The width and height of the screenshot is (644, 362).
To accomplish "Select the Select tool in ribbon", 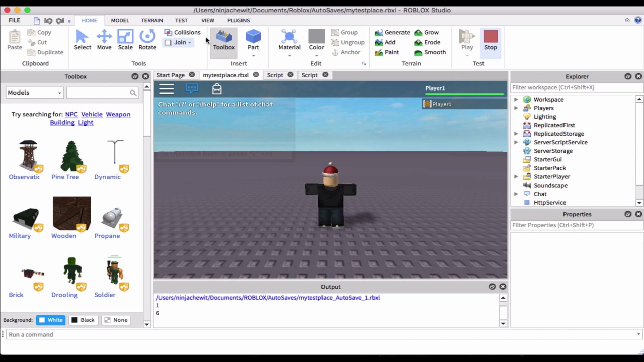I will coord(83,40).
